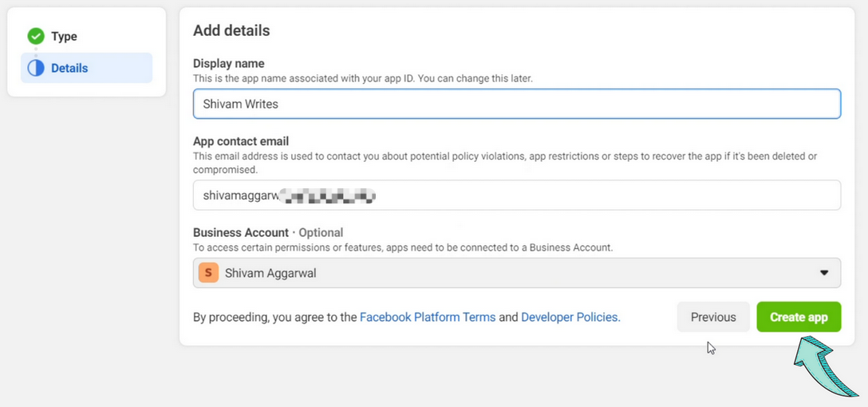Click the App contact email label
Viewport: 868px width, 407px height.
(241, 141)
